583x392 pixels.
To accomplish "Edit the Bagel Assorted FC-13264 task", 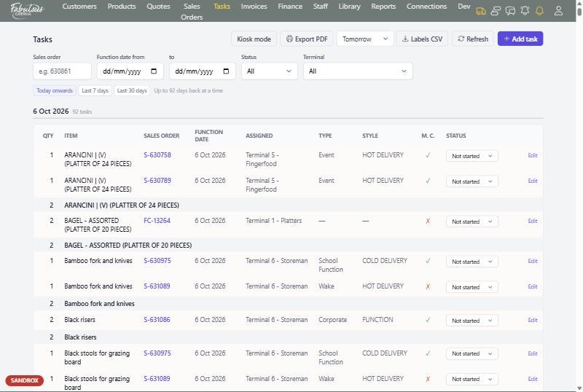I will click(533, 221).
